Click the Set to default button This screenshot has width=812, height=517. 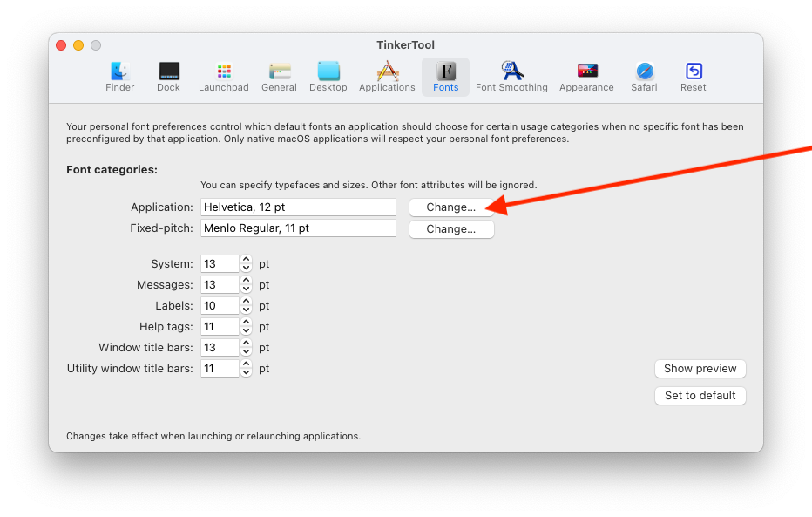tap(700, 395)
